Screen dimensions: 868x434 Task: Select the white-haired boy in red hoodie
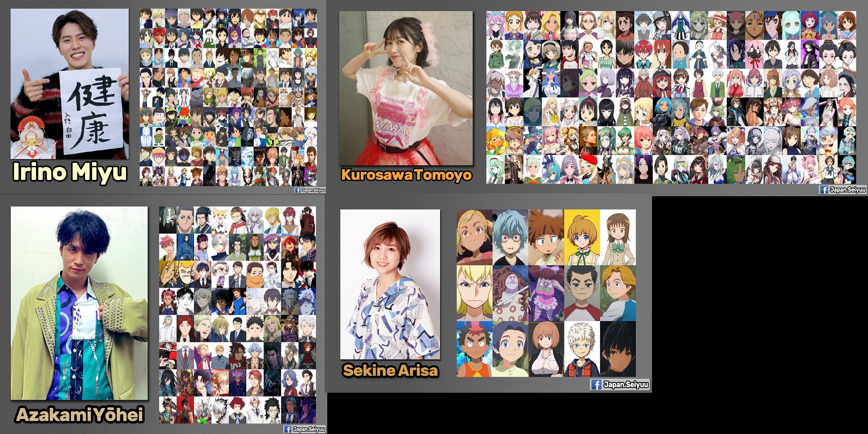tap(582, 349)
